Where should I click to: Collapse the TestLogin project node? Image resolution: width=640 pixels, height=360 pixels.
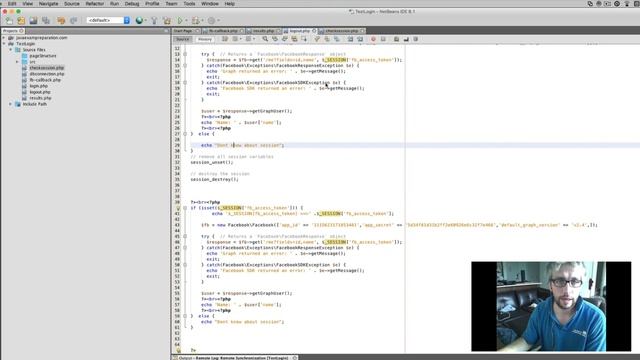pos(4,44)
